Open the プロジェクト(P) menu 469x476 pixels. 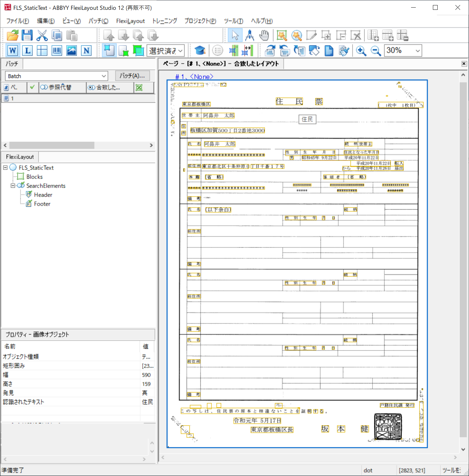pos(200,21)
